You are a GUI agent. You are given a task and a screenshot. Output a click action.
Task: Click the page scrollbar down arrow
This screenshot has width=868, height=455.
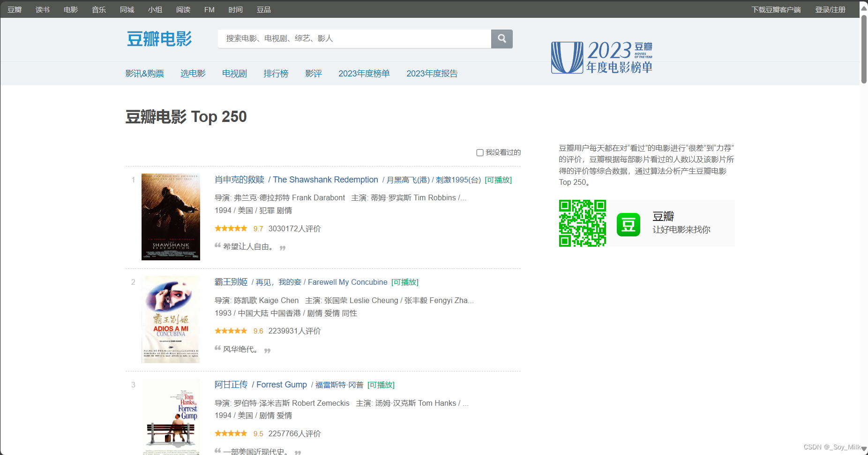pos(864,449)
